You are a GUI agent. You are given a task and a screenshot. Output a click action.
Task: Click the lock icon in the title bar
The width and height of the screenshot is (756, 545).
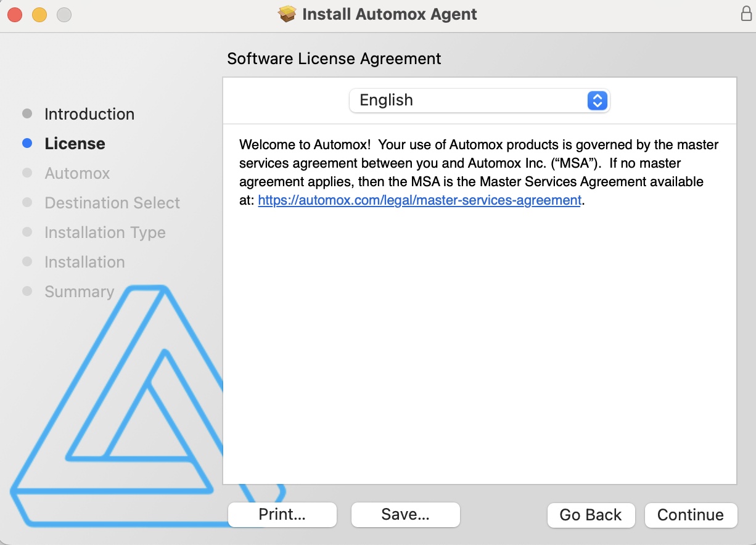(x=746, y=14)
